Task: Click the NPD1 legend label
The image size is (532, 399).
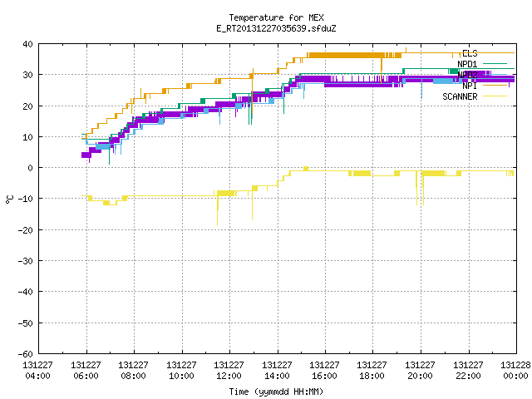Action: pos(467,64)
